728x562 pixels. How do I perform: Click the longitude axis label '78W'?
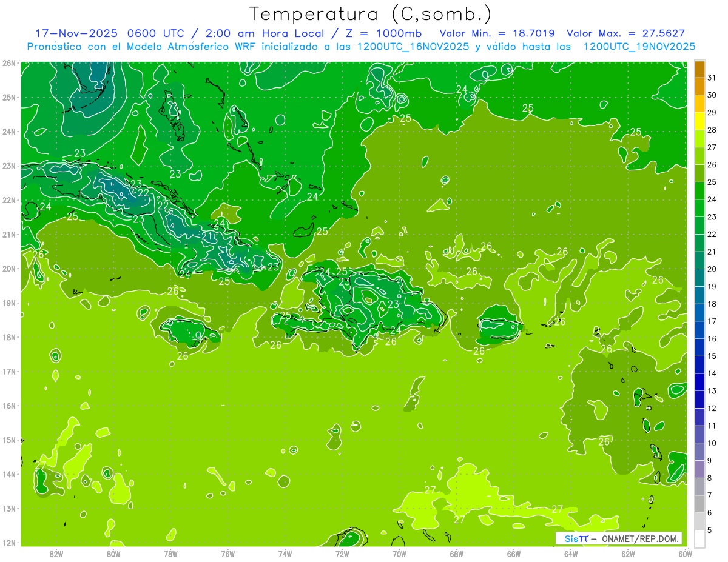(170, 554)
